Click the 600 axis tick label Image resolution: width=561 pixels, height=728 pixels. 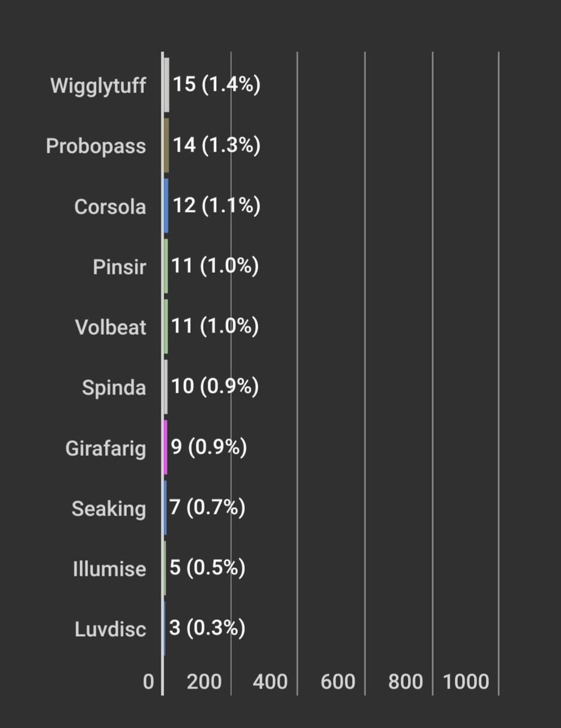coord(338,682)
